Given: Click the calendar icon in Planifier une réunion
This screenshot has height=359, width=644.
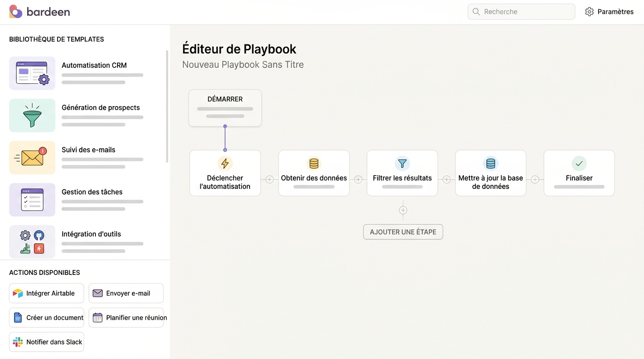Looking at the screenshot, I should click(97, 317).
